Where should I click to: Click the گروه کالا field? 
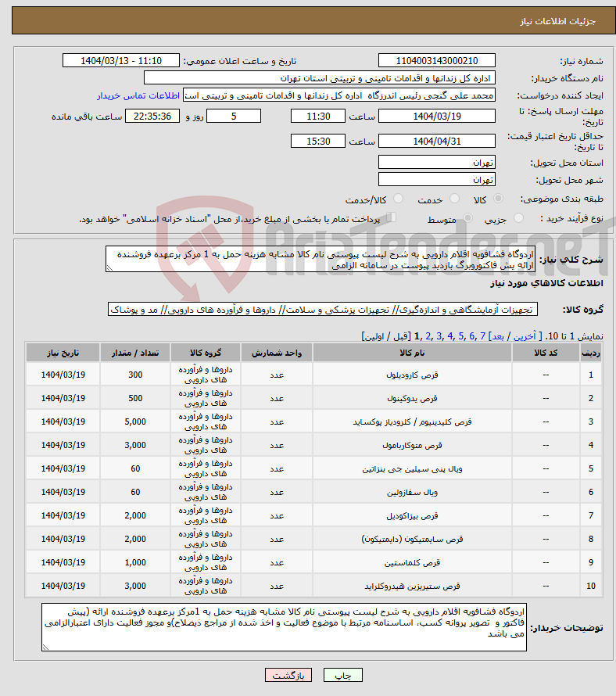point(323,310)
